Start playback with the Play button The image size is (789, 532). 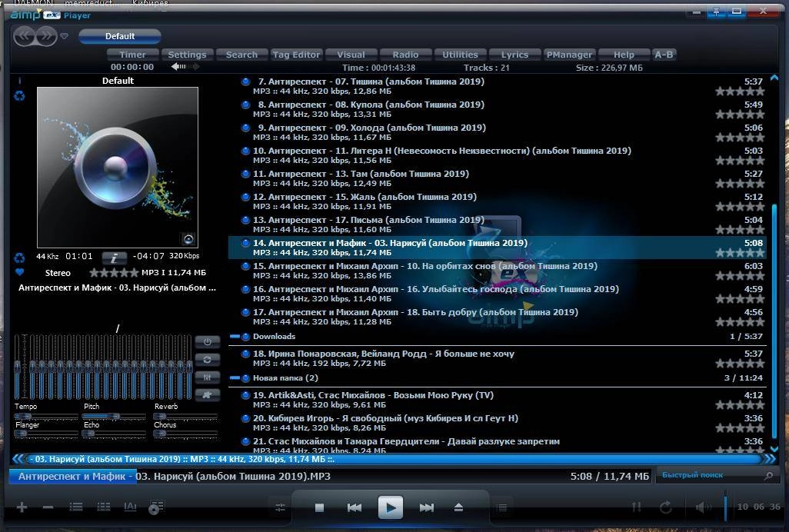(x=391, y=507)
